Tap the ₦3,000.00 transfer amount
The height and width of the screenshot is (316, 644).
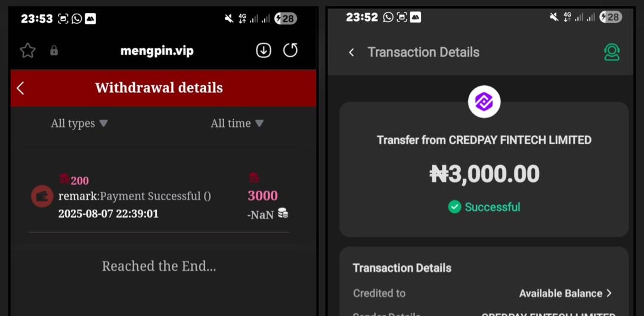[484, 174]
